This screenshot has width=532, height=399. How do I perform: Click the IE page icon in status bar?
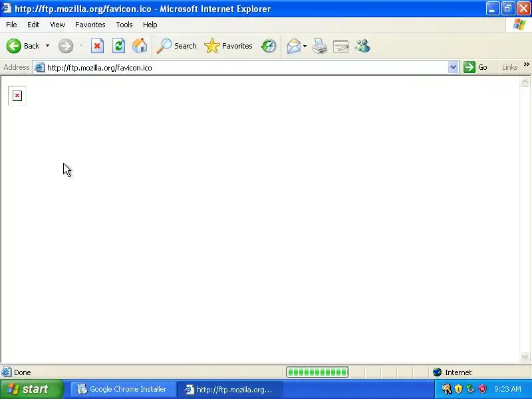6,372
